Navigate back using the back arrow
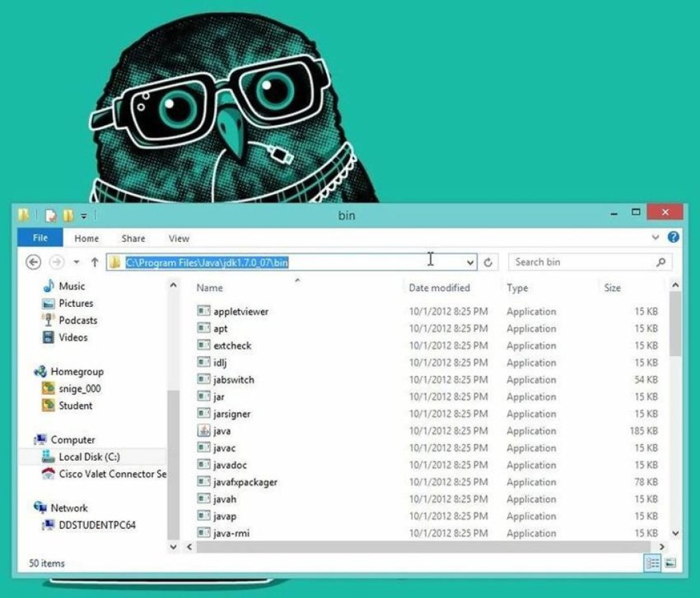700x598 pixels. [33, 262]
